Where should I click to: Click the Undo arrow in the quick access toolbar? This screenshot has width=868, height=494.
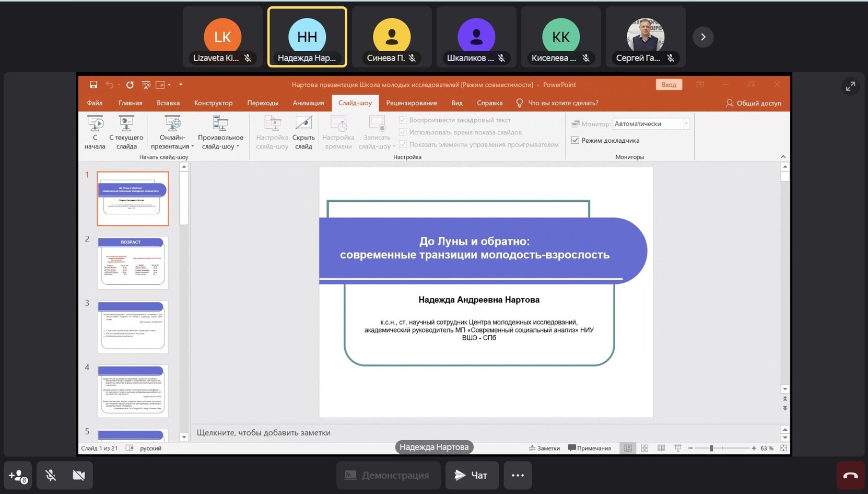click(110, 85)
